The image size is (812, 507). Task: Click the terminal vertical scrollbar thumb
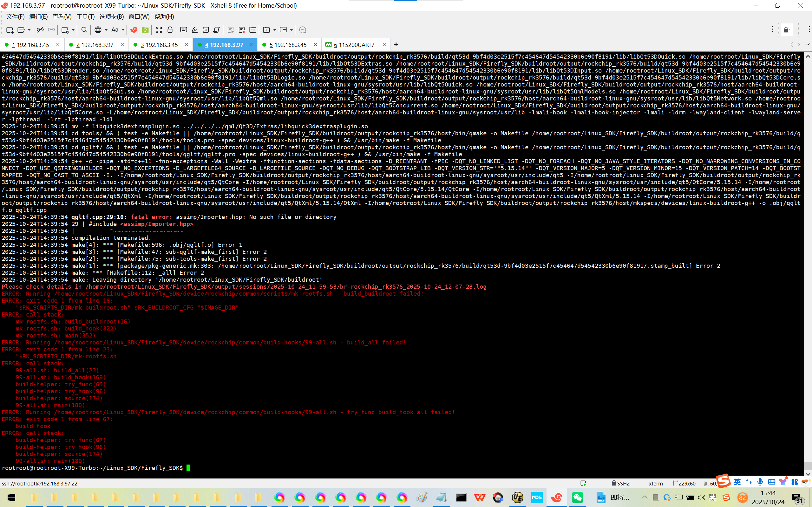pos(808,465)
